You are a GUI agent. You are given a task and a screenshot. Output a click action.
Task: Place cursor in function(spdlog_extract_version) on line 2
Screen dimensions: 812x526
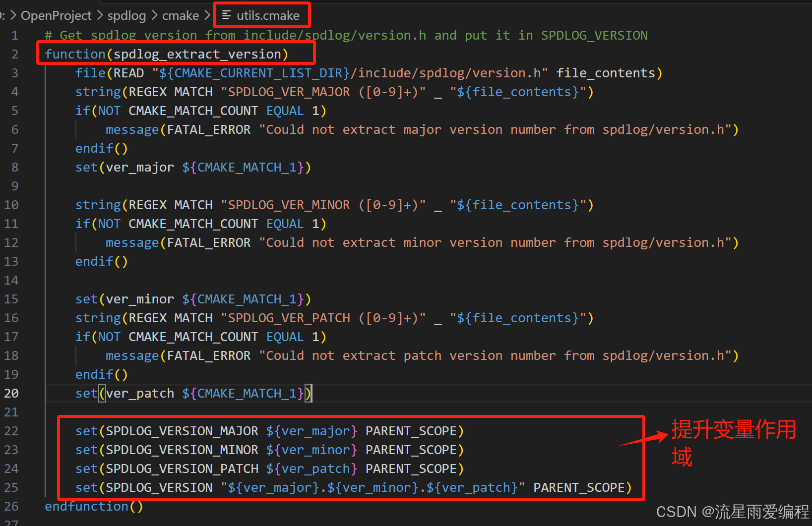166,54
